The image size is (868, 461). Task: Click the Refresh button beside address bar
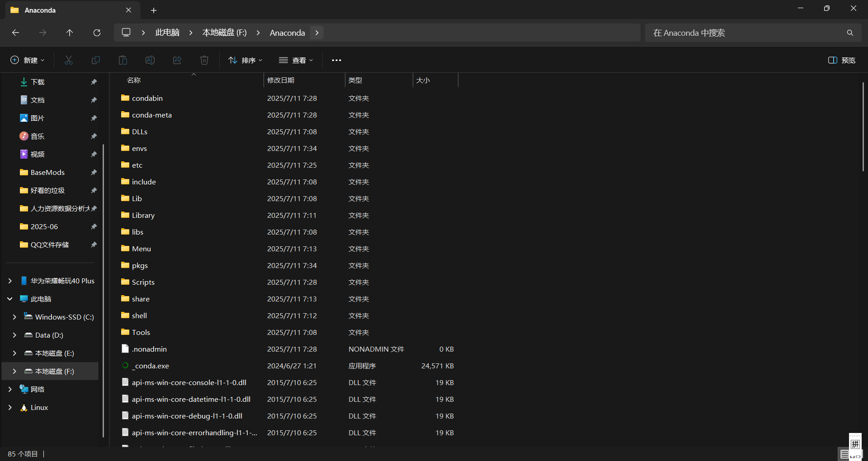pyautogui.click(x=97, y=33)
